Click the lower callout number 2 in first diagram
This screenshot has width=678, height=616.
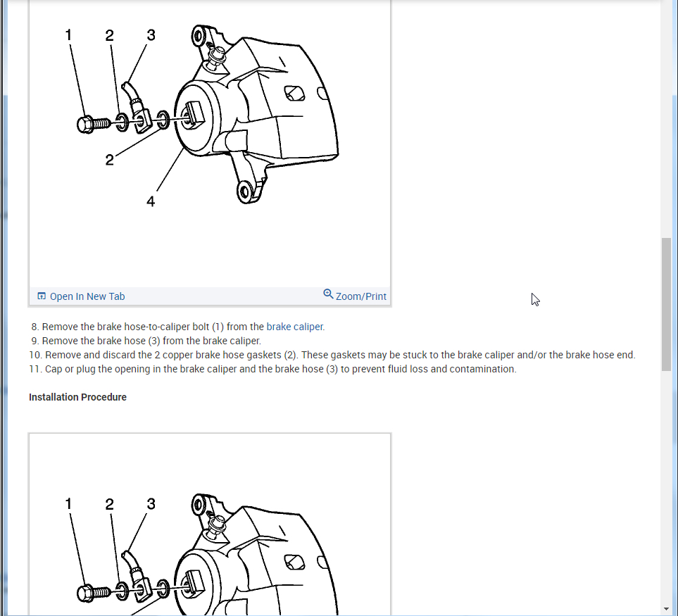point(109,160)
